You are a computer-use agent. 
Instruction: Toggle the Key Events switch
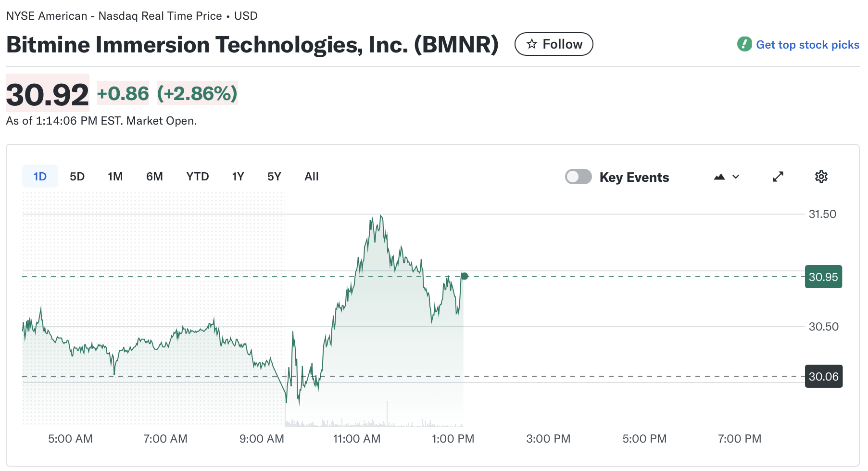click(578, 177)
